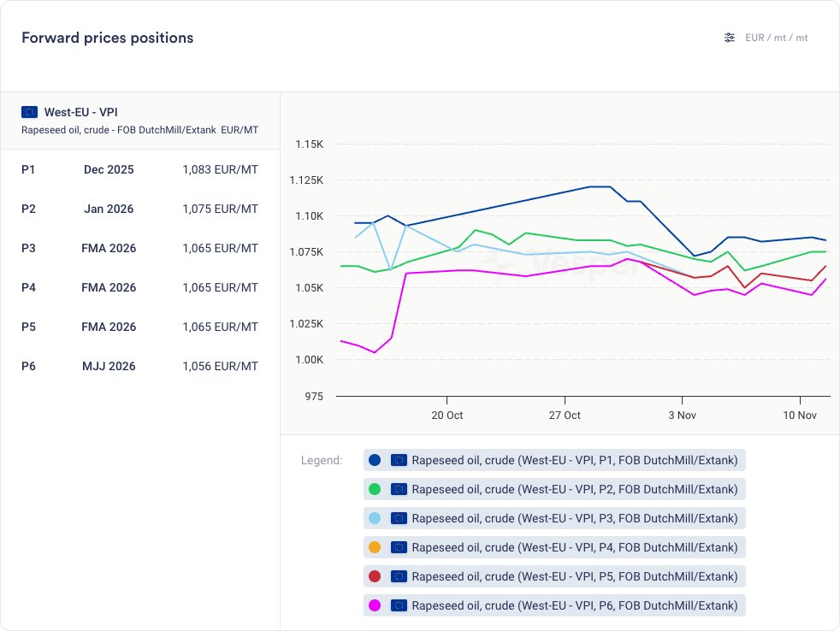Click the EU flag in P2 legend entry
This screenshot has height=631, width=840.
pos(398,489)
